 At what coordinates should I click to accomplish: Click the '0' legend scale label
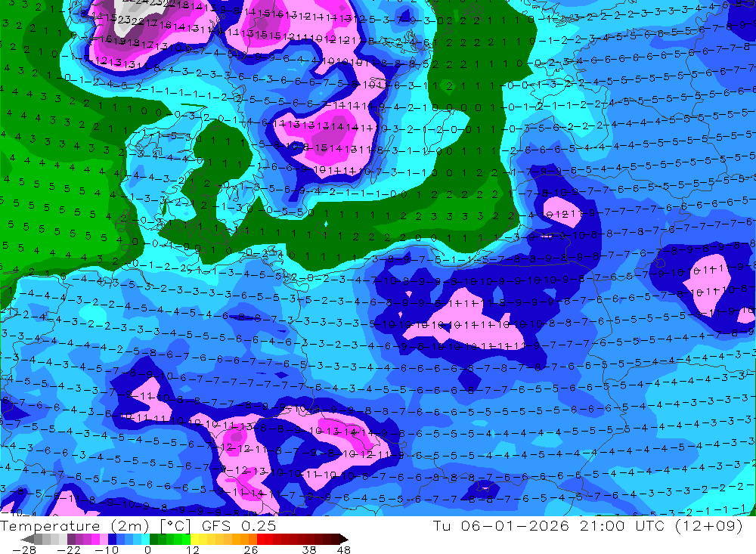[147, 549]
